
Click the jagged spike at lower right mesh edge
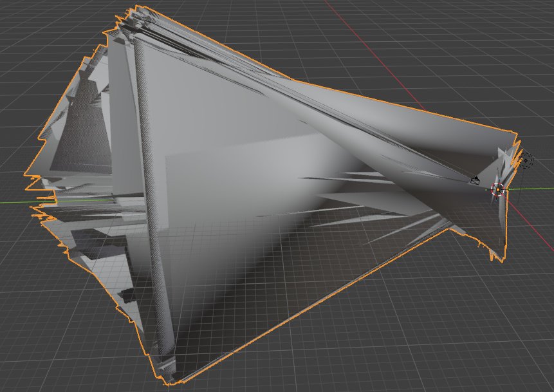[497, 253]
